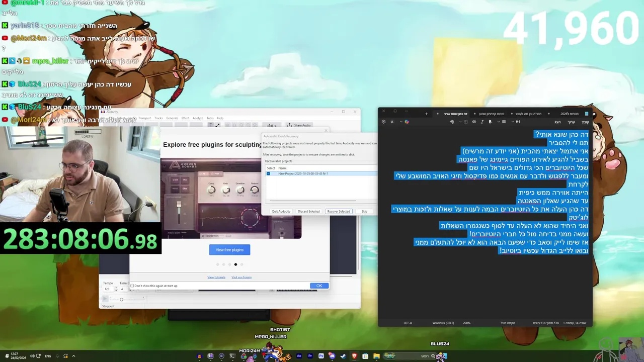
Task: Open the קובץ (File) menu in Notepad
Action: (x=586, y=122)
